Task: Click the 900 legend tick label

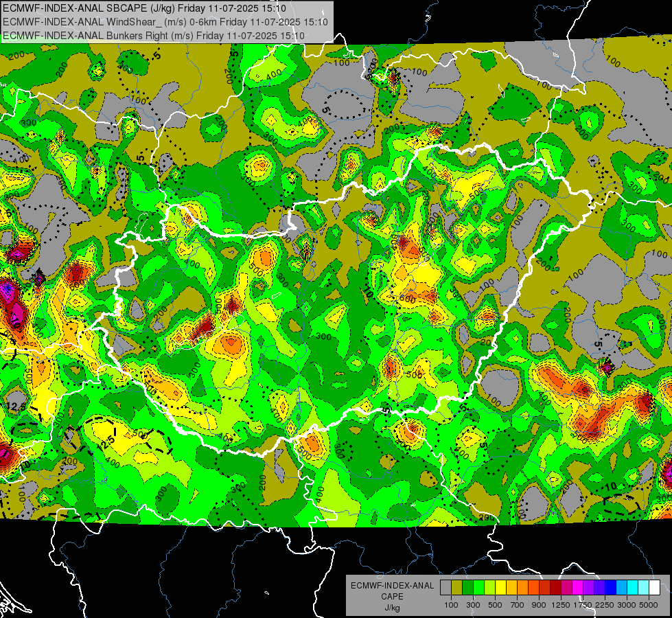Action: [x=539, y=605]
